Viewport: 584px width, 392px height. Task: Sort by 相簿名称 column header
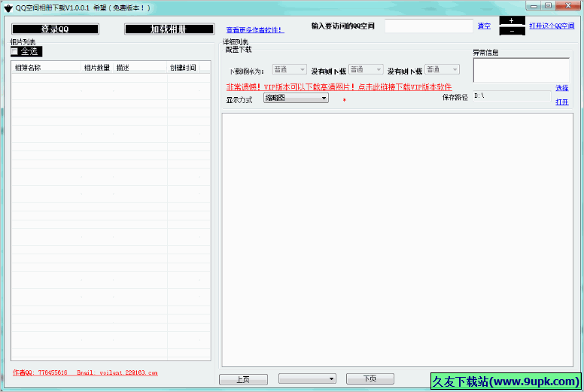coord(46,68)
